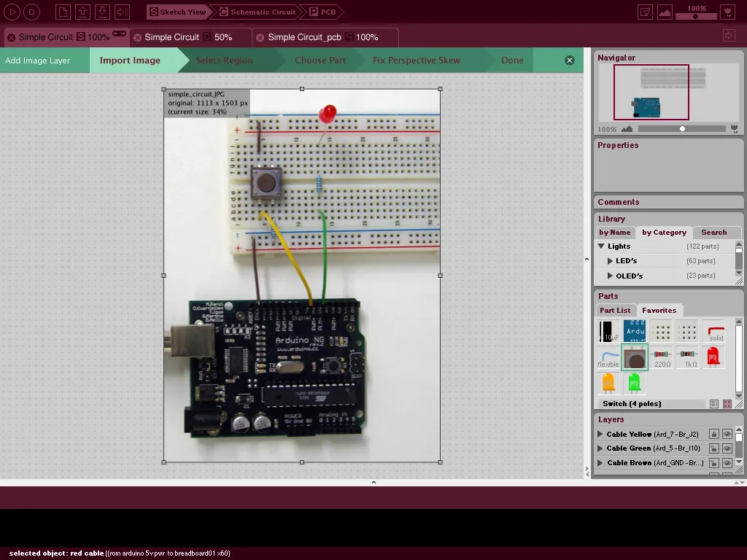The width and height of the screenshot is (747, 560).
Task: Click the play button in the top toolbar
Action: [12, 12]
